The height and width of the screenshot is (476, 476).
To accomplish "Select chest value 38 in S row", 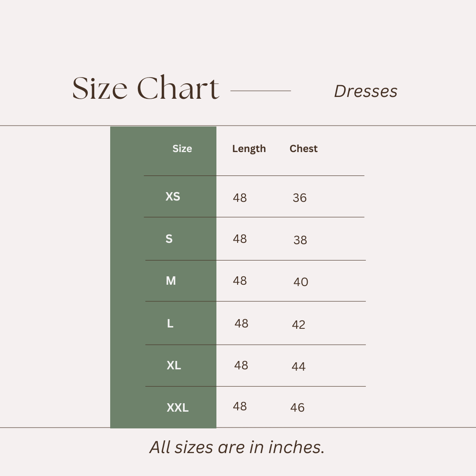I will [300, 240].
